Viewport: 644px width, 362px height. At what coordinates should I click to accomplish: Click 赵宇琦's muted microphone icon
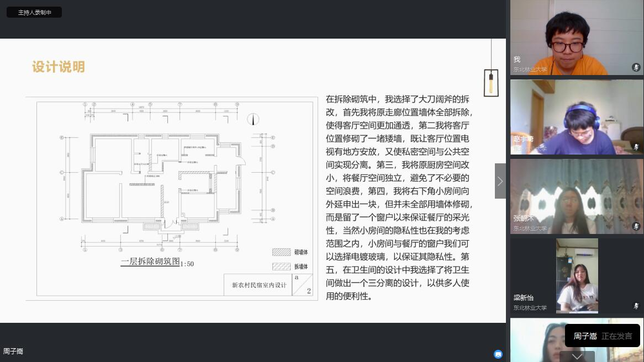636,147
